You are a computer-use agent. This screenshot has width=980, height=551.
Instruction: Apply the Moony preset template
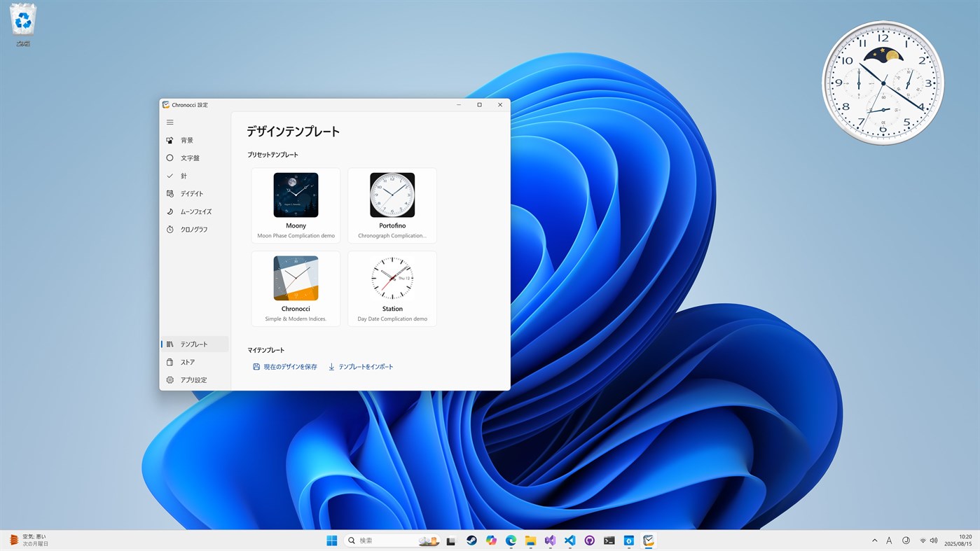pos(296,205)
